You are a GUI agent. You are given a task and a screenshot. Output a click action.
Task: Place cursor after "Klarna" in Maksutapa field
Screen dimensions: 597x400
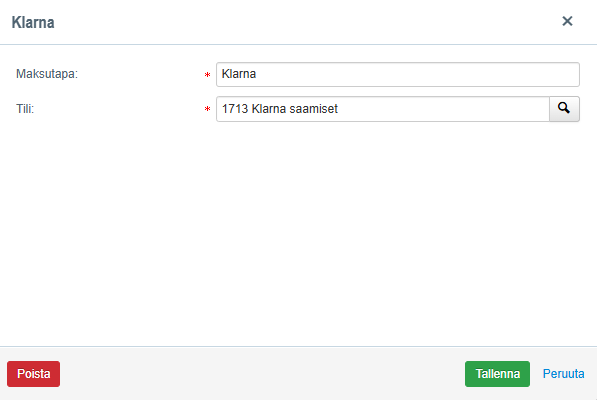257,74
